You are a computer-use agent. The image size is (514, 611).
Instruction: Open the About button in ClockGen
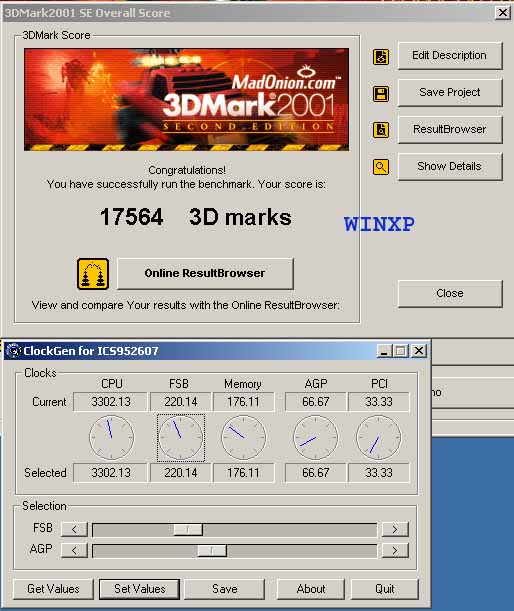pyautogui.click(x=311, y=589)
